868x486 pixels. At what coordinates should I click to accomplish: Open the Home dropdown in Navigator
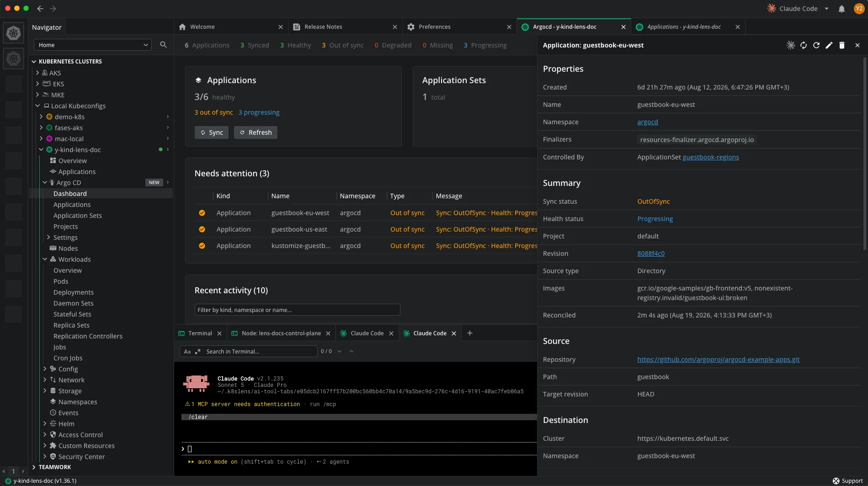[93, 45]
